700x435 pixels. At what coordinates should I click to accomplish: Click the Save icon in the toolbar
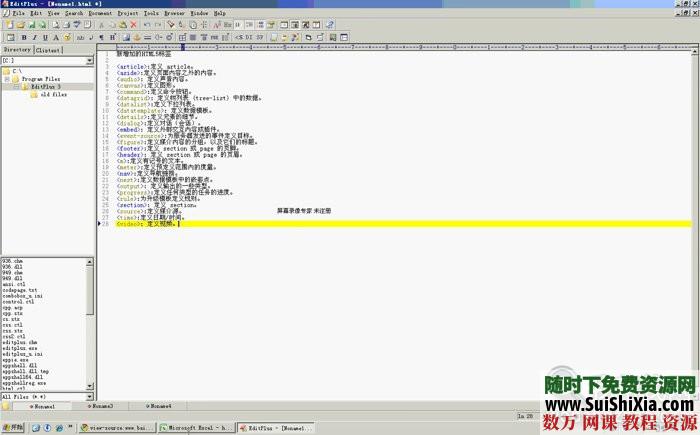(32, 25)
